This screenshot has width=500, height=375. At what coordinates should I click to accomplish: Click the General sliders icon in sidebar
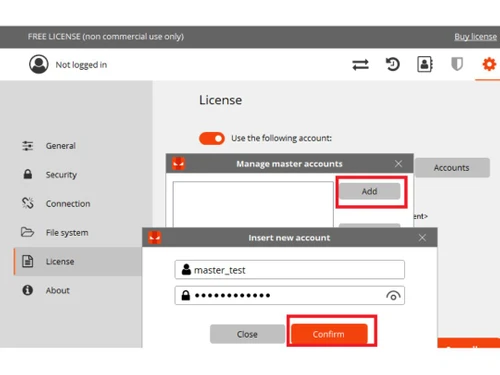point(27,146)
